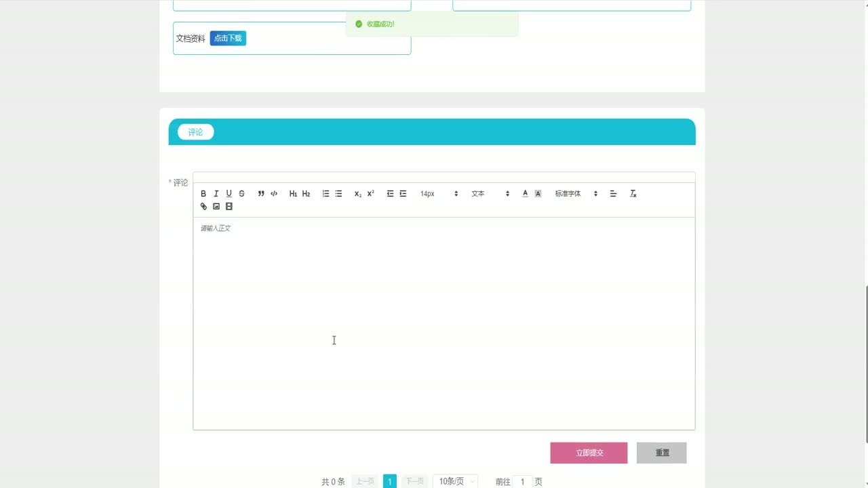
Task: Start a numbered ordered list
Action: tap(325, 194)
